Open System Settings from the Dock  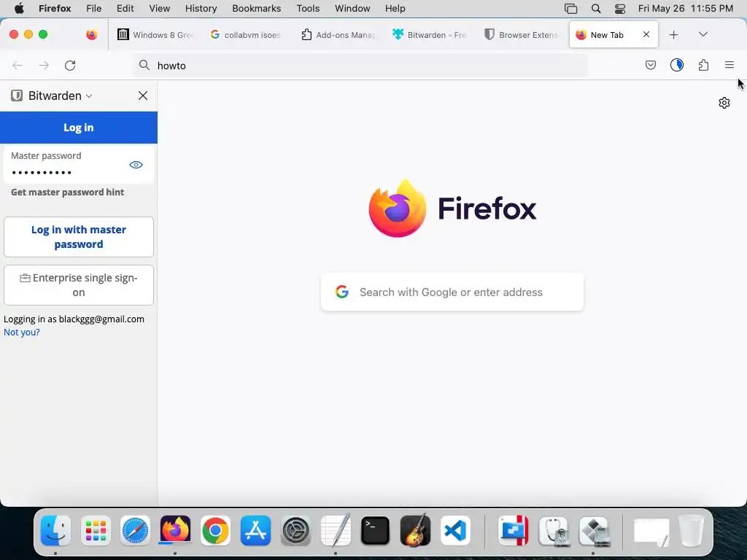(x=295, y=531)
